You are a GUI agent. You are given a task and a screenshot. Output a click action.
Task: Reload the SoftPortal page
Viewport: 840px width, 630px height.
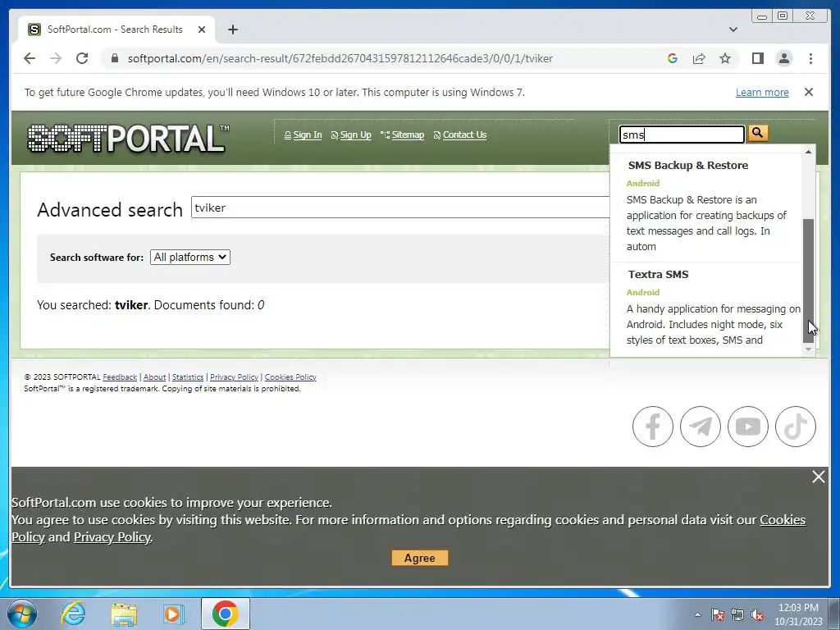(x=82, y=58)
